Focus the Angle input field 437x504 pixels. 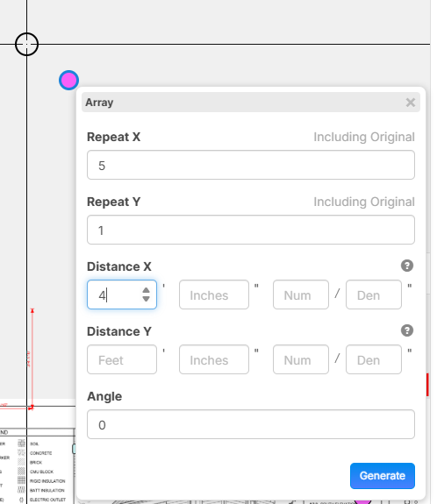pos(251,424)
